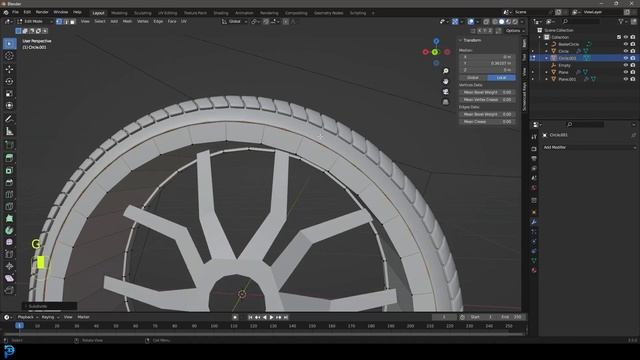Select the Loop Cut tool
This screenshot has height=360, width=640.
(x=9, y=194)
